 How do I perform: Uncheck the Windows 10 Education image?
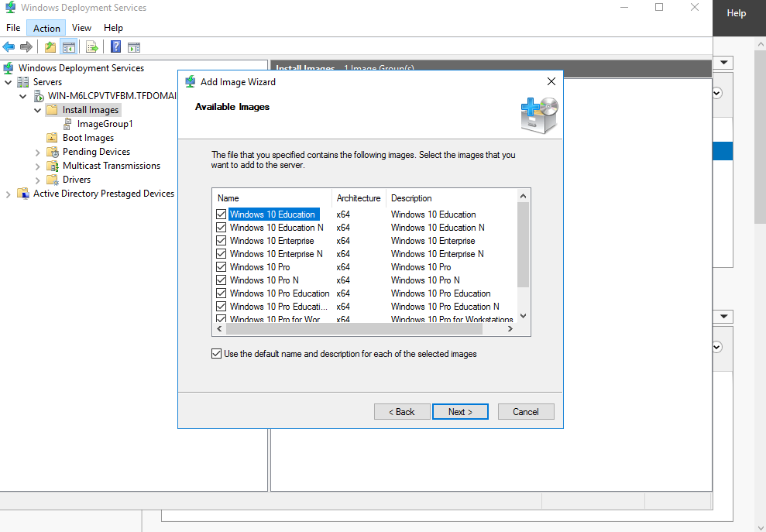point(222,215)
